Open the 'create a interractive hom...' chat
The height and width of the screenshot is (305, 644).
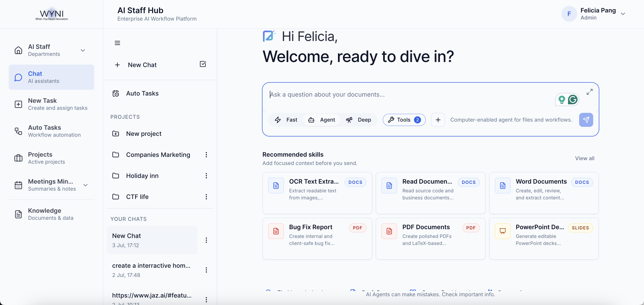coord(152,270)
